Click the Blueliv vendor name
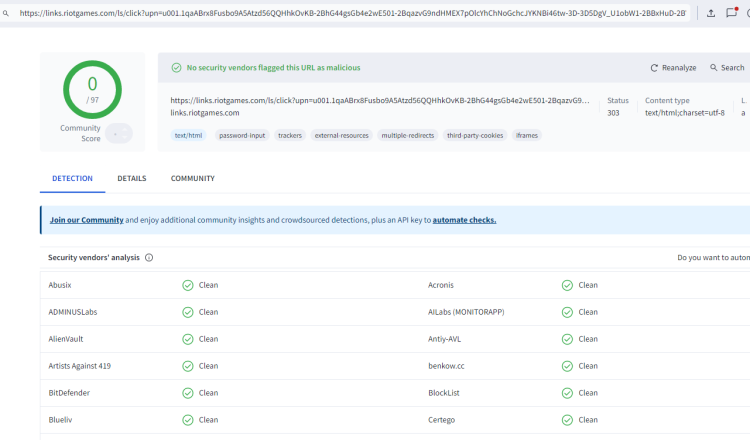750x440 pixels. (x=60, y=420)
